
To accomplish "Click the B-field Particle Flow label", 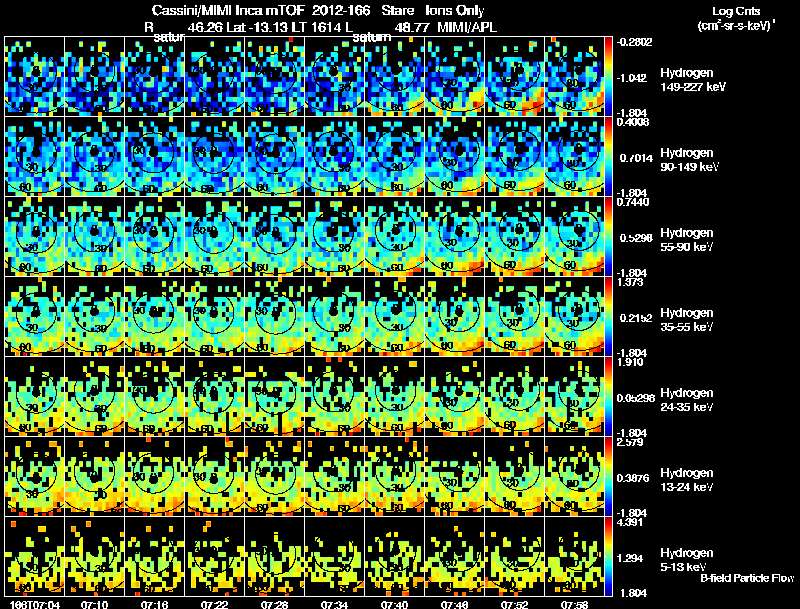I will coord(747,578).
